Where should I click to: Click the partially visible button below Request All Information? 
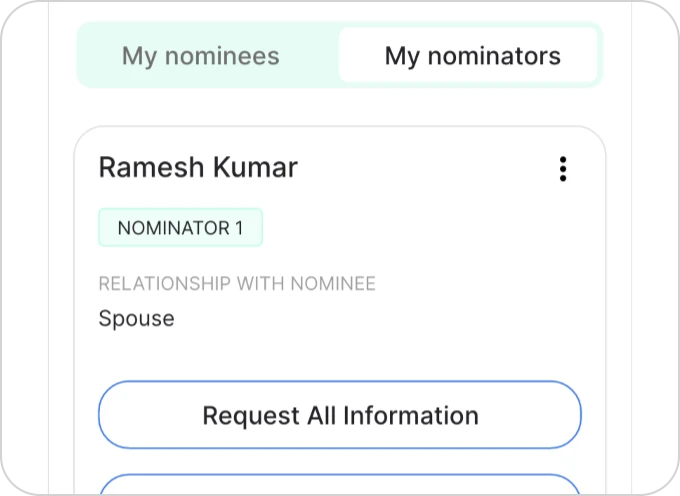click(x=340, y=485)
